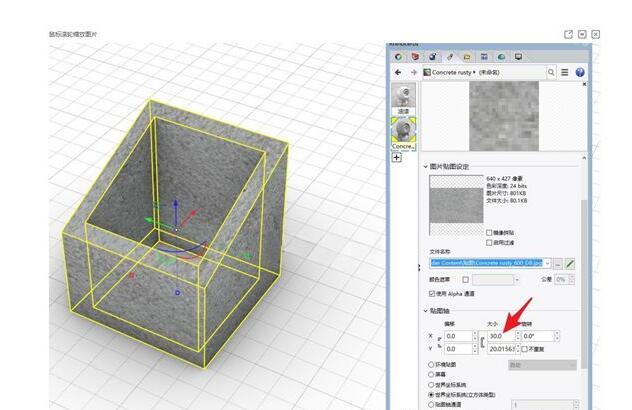Toggle the Use Alpha channel checkbox

click(431, 294)
